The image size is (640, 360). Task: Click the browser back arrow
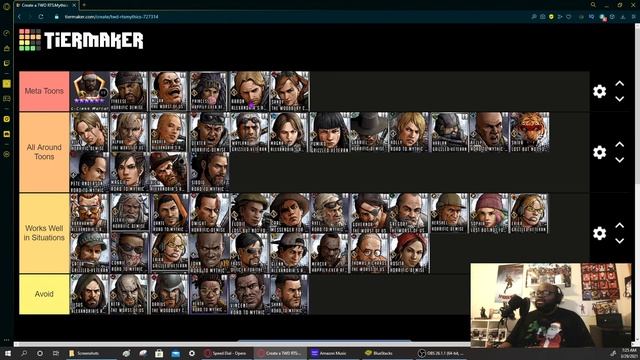point(19,17)
